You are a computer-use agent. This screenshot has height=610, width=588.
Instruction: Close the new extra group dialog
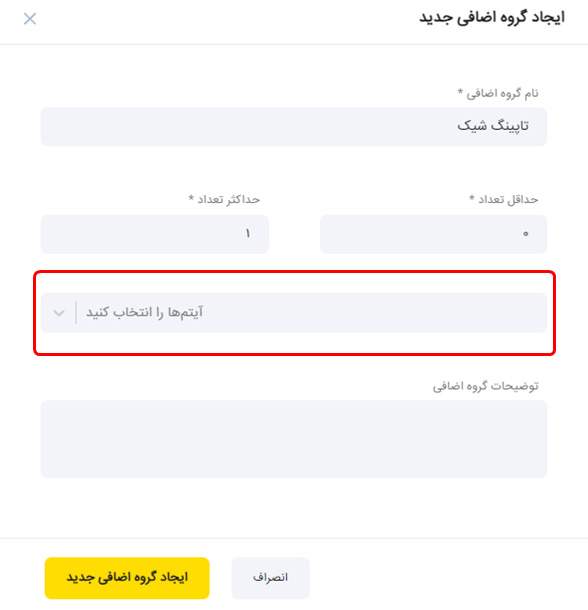pos(30,18)
